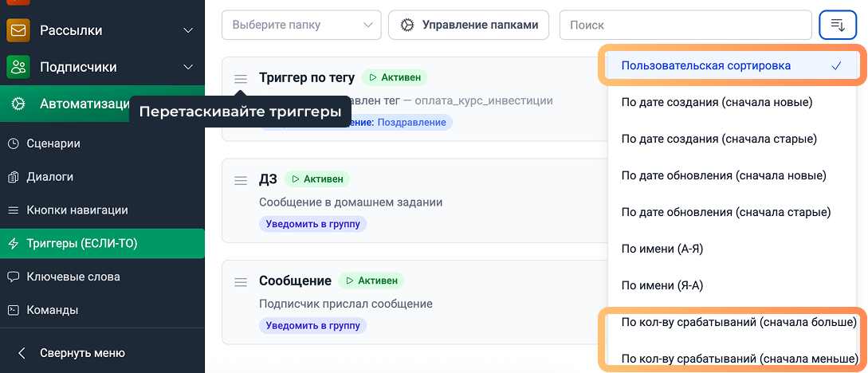Click drag handle of Сообщение trigger

(x=241, y=281)
